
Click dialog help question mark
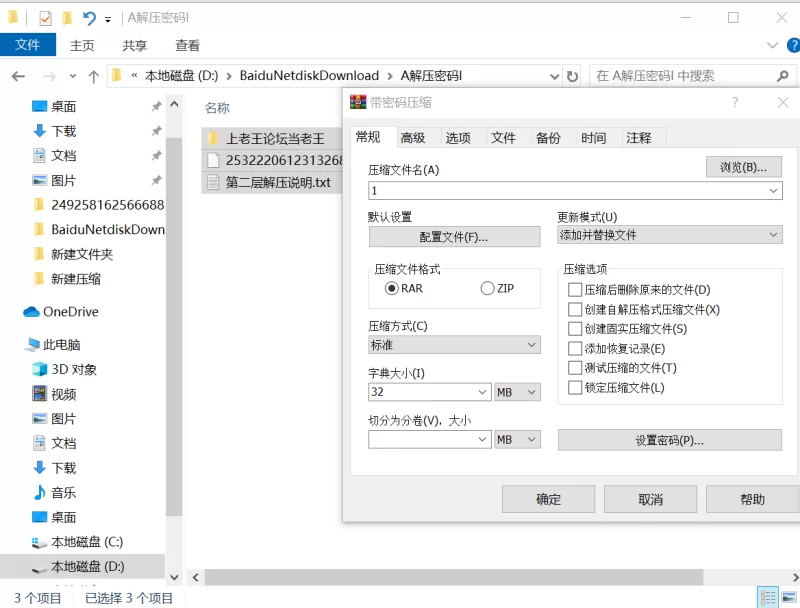coord(735,103)
